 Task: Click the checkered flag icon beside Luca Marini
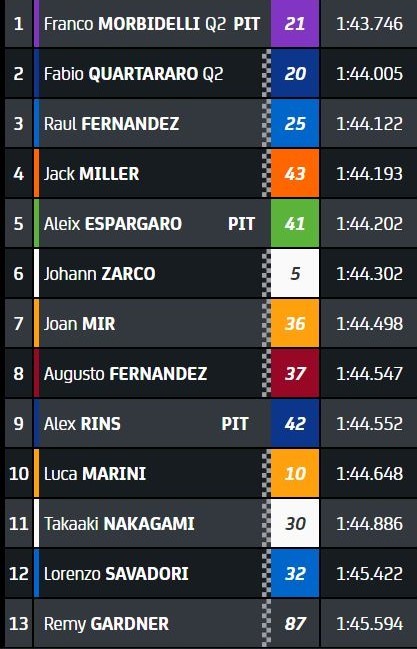point(267,474)
